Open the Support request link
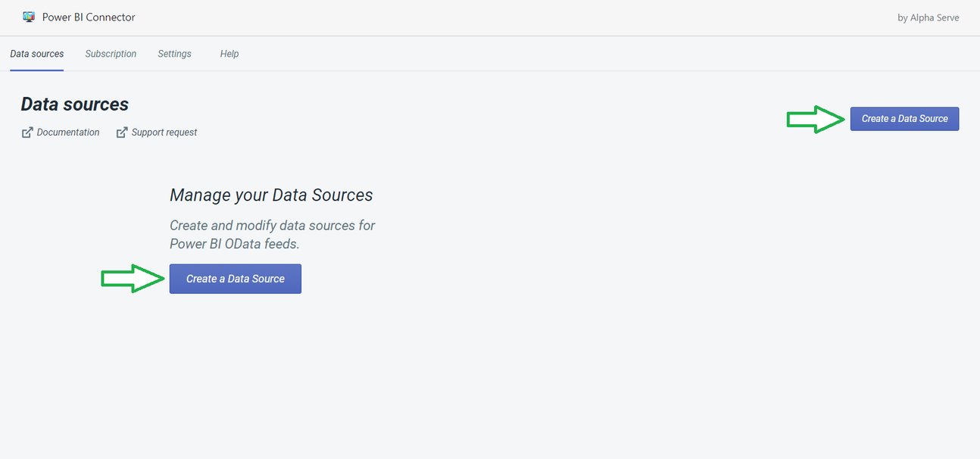 pos(164,132)
